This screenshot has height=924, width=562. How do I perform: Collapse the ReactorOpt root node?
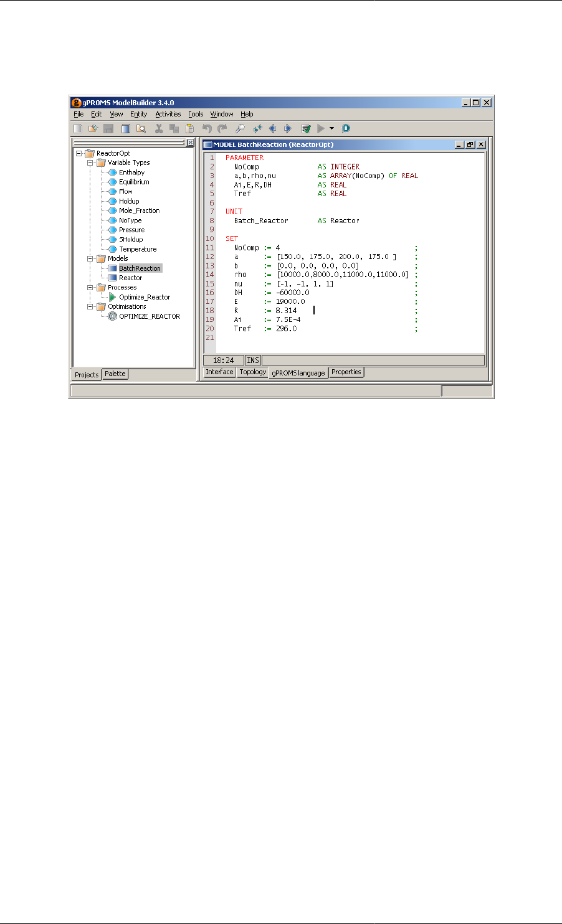(x=79, y=153)
